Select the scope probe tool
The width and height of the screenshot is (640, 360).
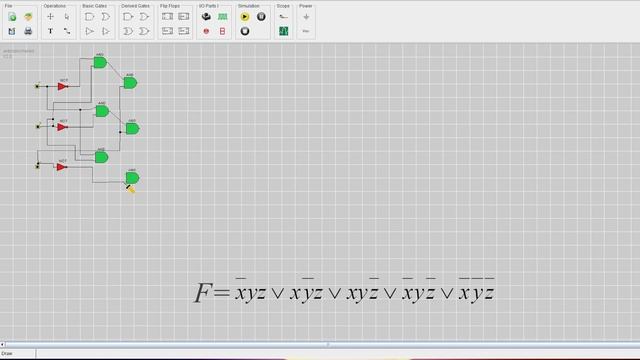[283, 17]
